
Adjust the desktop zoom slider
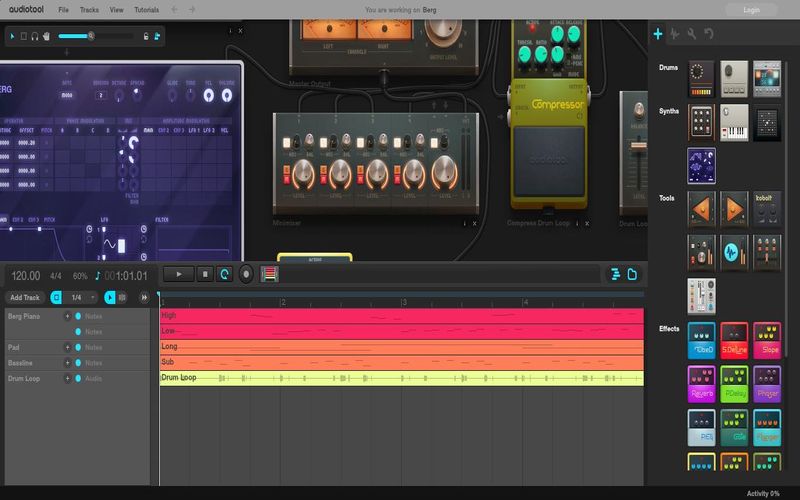(x=96, y=36)
